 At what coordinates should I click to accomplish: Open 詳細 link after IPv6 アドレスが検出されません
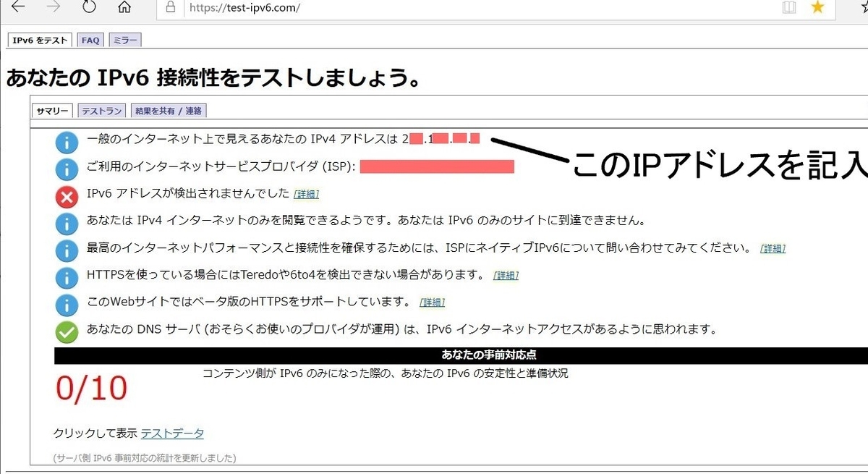pos(307,195)
